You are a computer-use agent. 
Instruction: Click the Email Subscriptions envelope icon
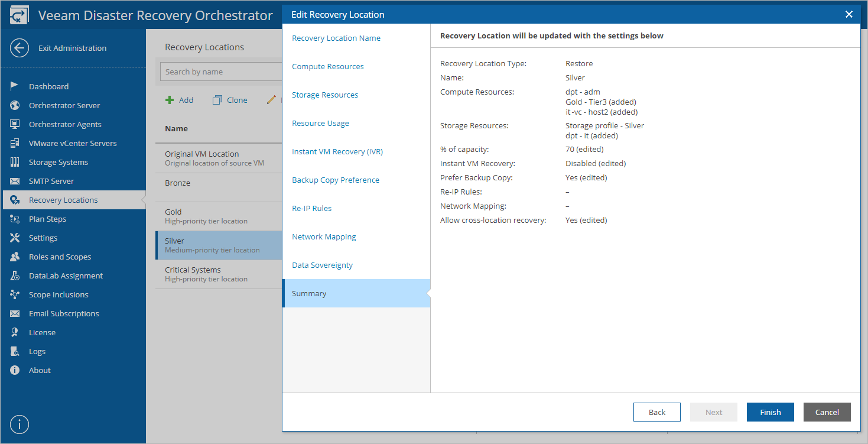point(15,313)
